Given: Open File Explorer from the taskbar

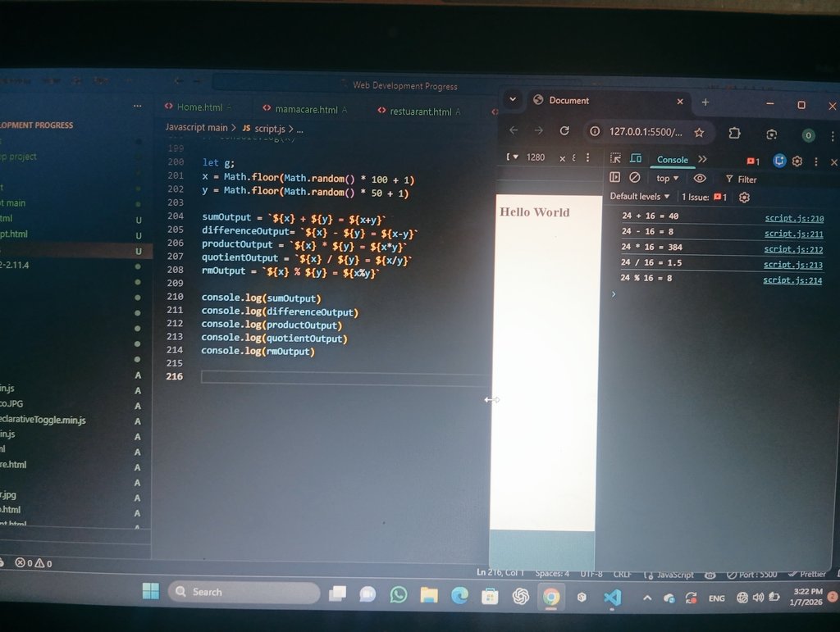Looking at the screenshot, I should [428, 594].
